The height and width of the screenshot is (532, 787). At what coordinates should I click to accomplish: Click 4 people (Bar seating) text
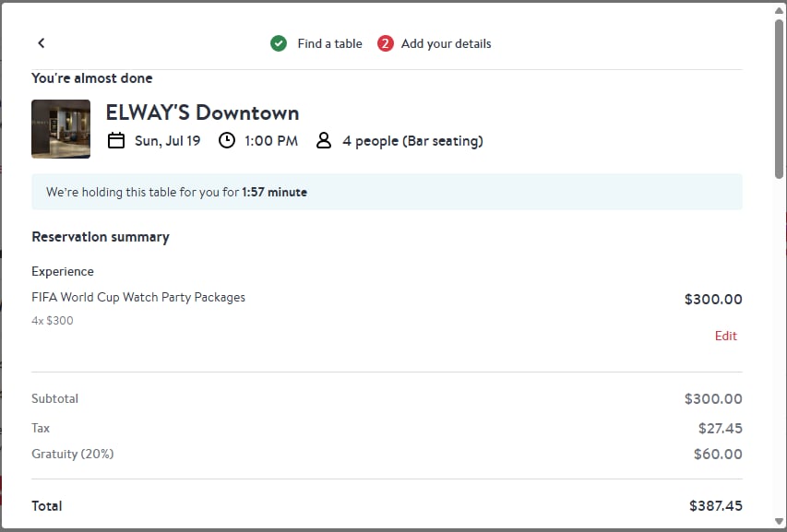(412, 141)
